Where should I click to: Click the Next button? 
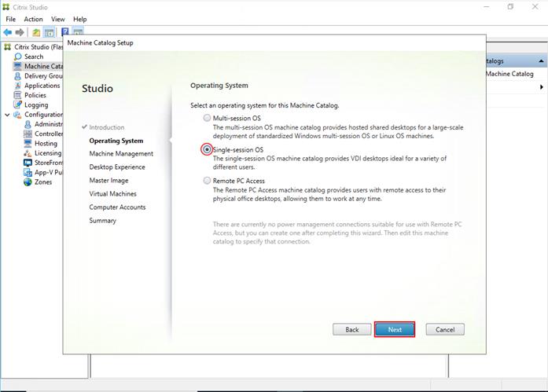395,329
